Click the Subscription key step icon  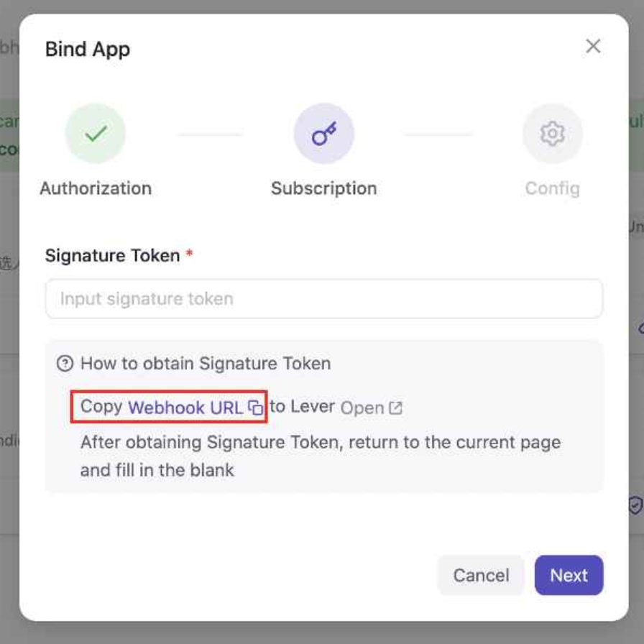pos(324,134)
